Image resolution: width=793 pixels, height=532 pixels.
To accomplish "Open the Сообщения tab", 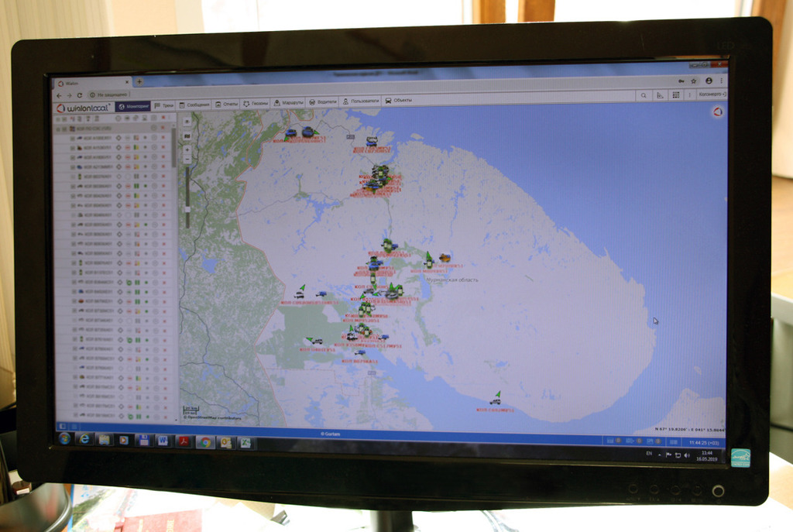I will (x=194, y=105).
